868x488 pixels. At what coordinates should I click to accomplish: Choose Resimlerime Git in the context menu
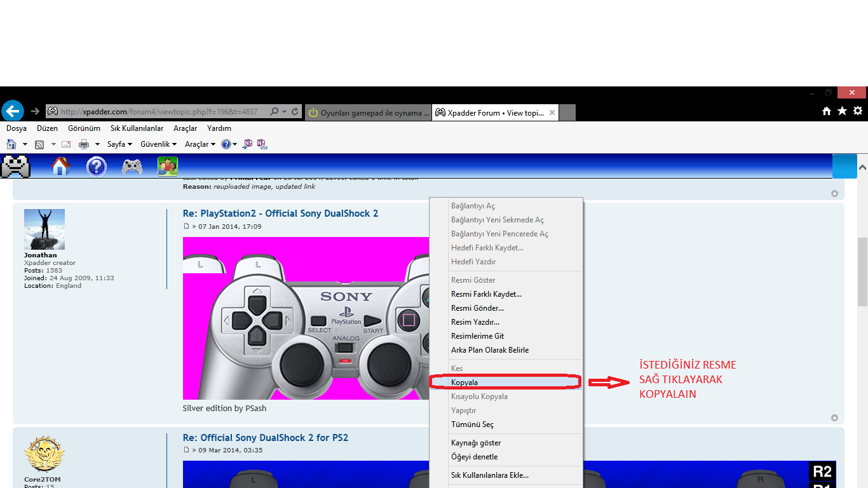point(506,336)
